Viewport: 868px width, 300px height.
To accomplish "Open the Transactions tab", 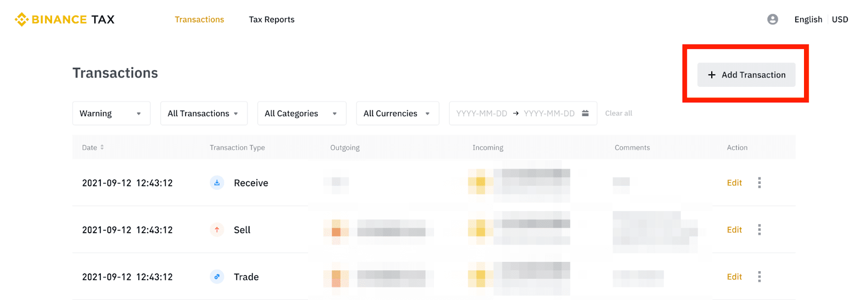I will pyautogui.click(x=199, y=20).
